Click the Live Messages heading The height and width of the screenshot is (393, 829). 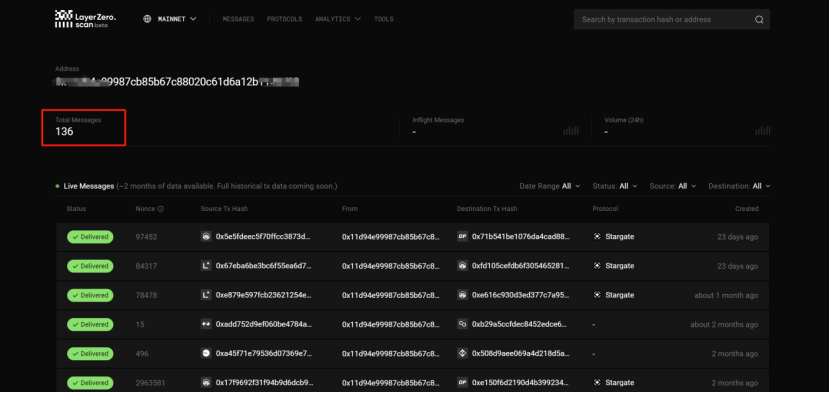coord(89,186)
